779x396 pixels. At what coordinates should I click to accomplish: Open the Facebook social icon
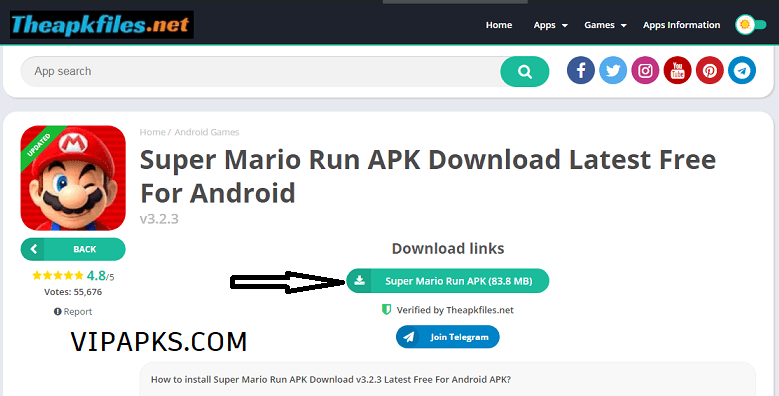click(581, 70)
